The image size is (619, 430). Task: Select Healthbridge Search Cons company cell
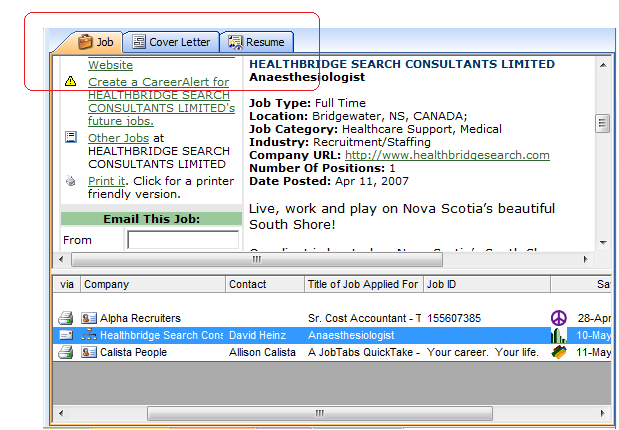pos(161,335)
